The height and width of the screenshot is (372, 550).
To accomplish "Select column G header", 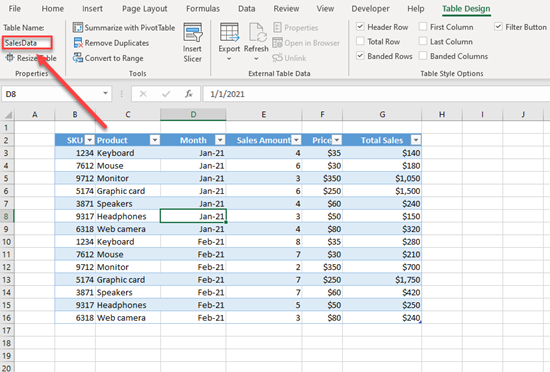I will click(x=382, y=114).
